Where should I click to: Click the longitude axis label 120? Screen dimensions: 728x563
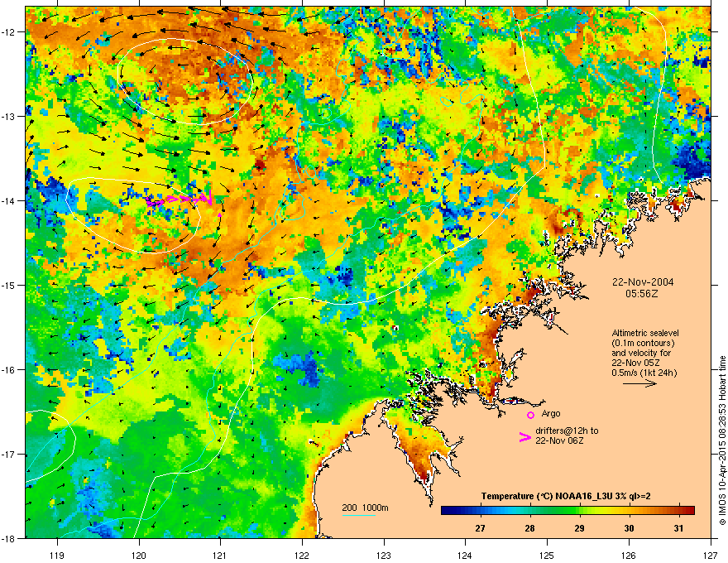tap(139, 555)
